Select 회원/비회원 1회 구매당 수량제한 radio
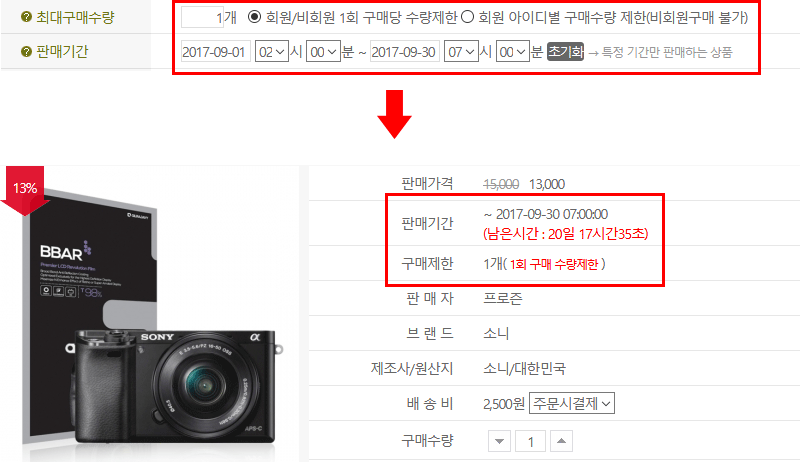 click(254, 17)
